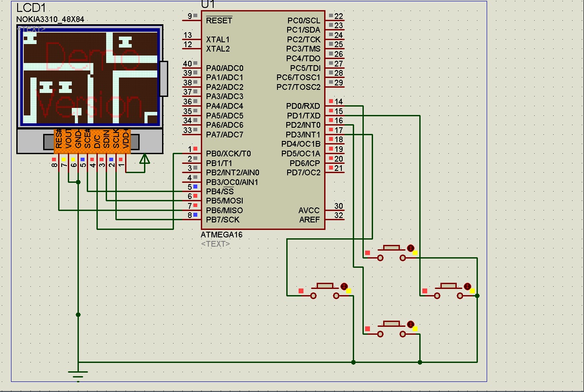Toggle the latch circle on leftmost push button
This screenshot has width=584, height=392.
[344, 286]
